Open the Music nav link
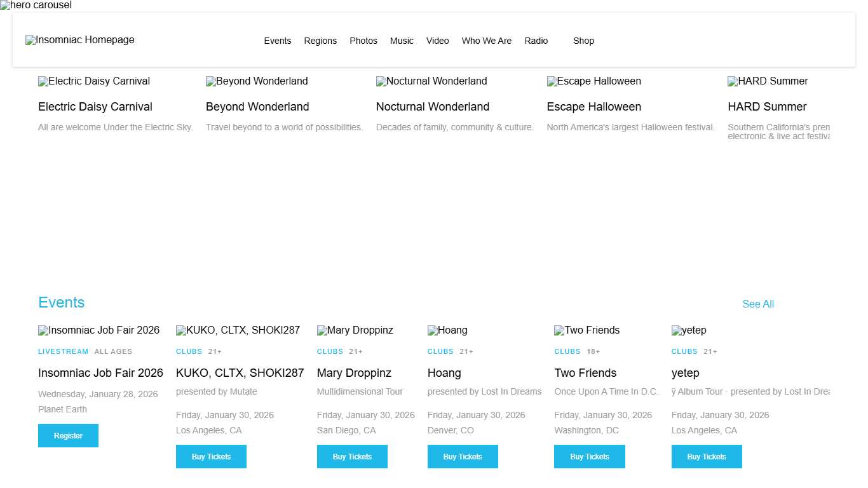Image resolution: width=868 pixels, height=488 pixels. tap(402, 41)
